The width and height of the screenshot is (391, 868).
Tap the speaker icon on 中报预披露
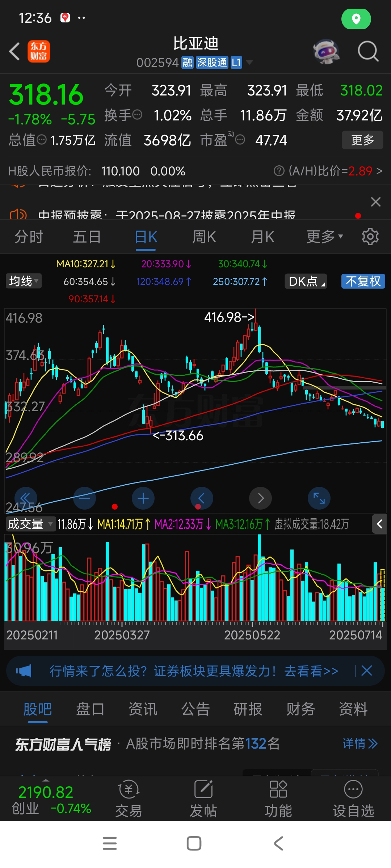click(x=18, y=215)
